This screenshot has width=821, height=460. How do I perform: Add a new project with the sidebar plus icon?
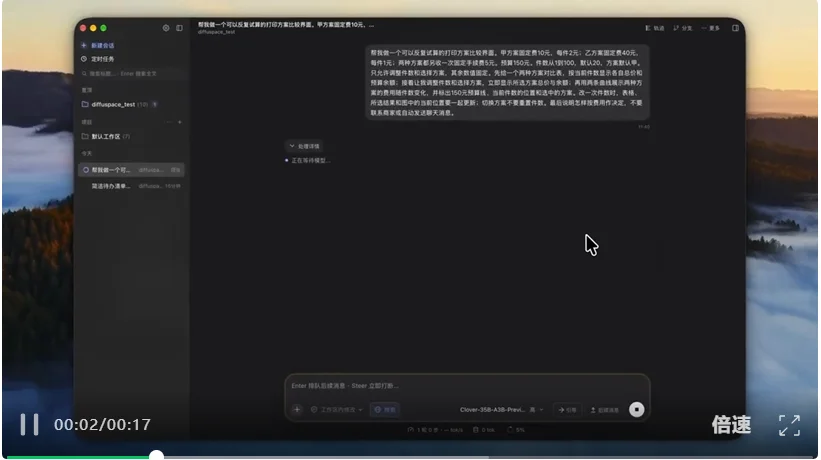point(180,122)
